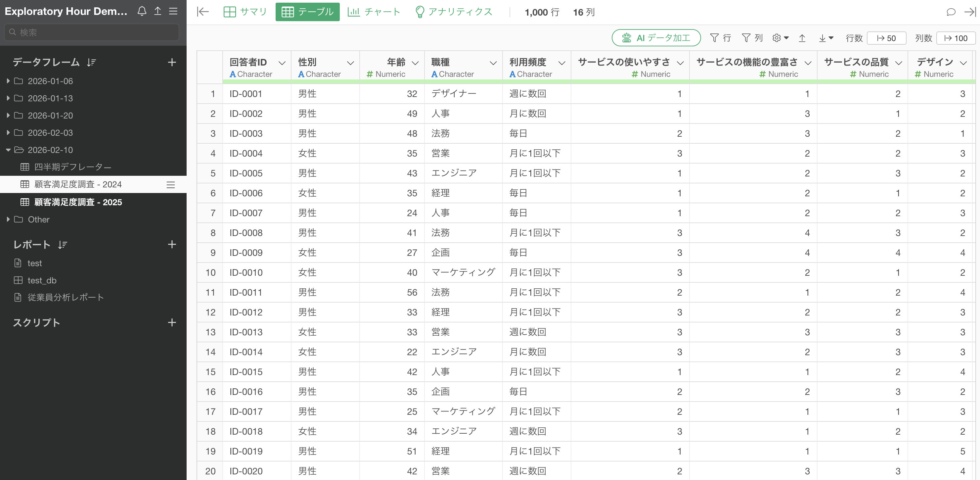Viewport: 980px width, 480px height.
Task: Expand the 2026-01-06 folder
Action: click(8, 81)
